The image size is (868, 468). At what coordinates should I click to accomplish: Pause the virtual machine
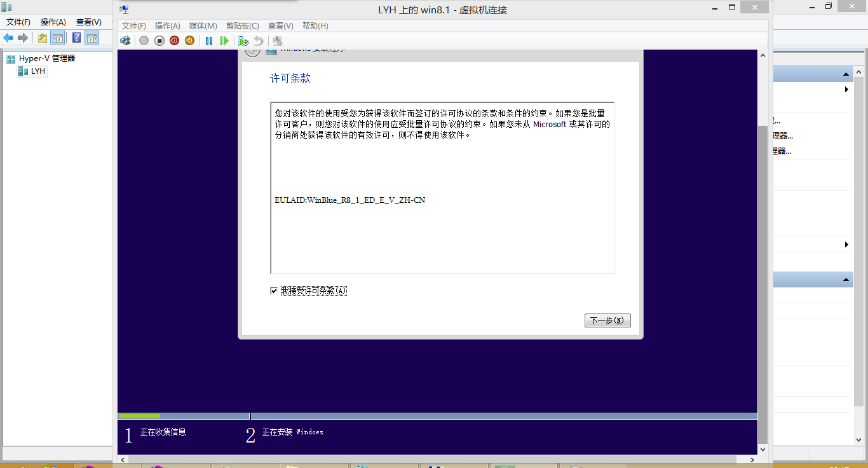coord(209,41)
